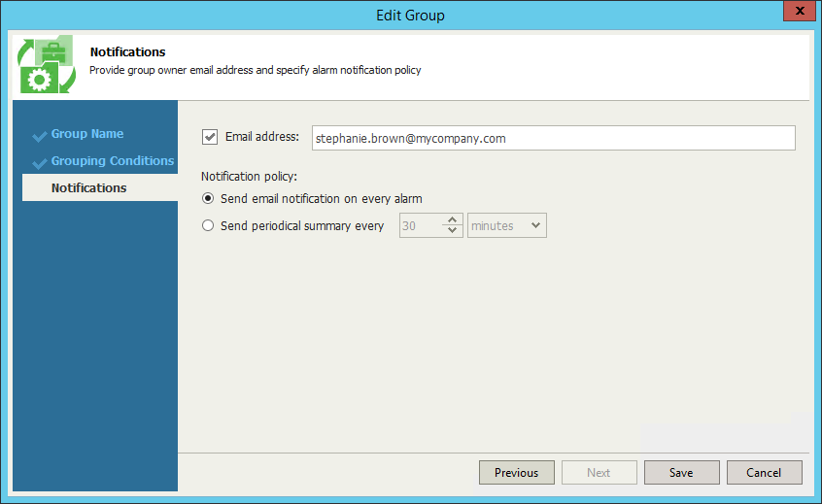
Task: Cancel editing the group
Action: 765,473
